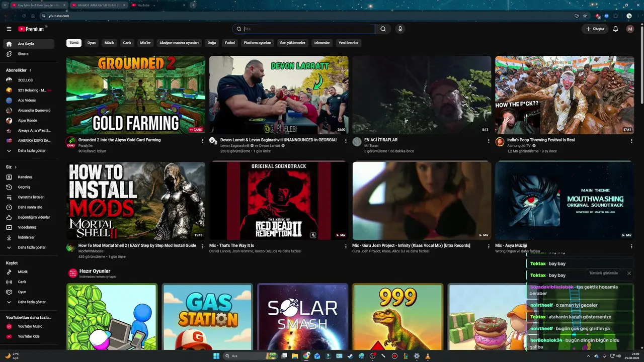Open Videolarınız in the sidebar

[x=30, y=227]
